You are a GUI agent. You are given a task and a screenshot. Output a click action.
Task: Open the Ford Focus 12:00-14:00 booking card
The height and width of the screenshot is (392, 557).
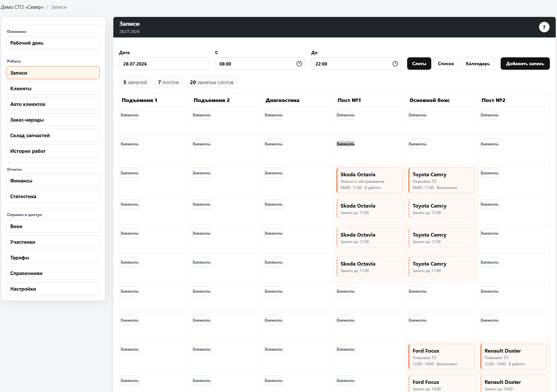tap(442, 357)
